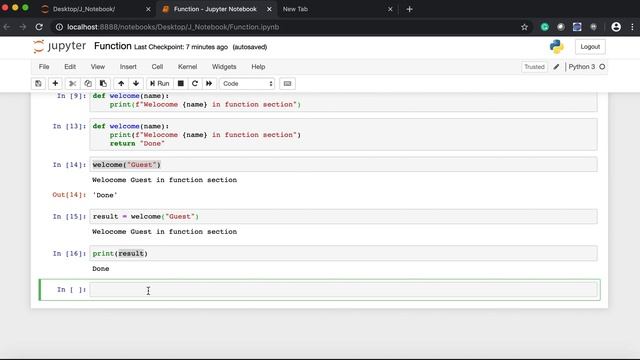Move selected cell down arrow
This screenshot has width=640, height=360.
tap(136, 83)
